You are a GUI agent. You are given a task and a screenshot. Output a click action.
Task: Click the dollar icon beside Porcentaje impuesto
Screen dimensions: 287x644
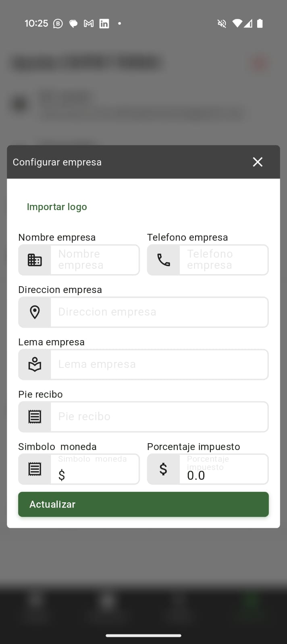click(163, 469)
